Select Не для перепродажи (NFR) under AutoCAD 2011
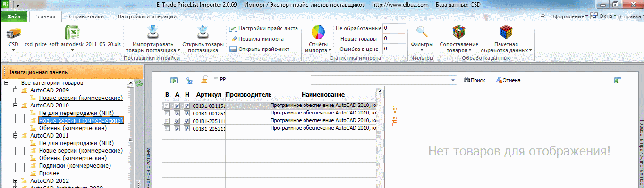This screenshot has width=644, height=188. [x=76, y=143]
